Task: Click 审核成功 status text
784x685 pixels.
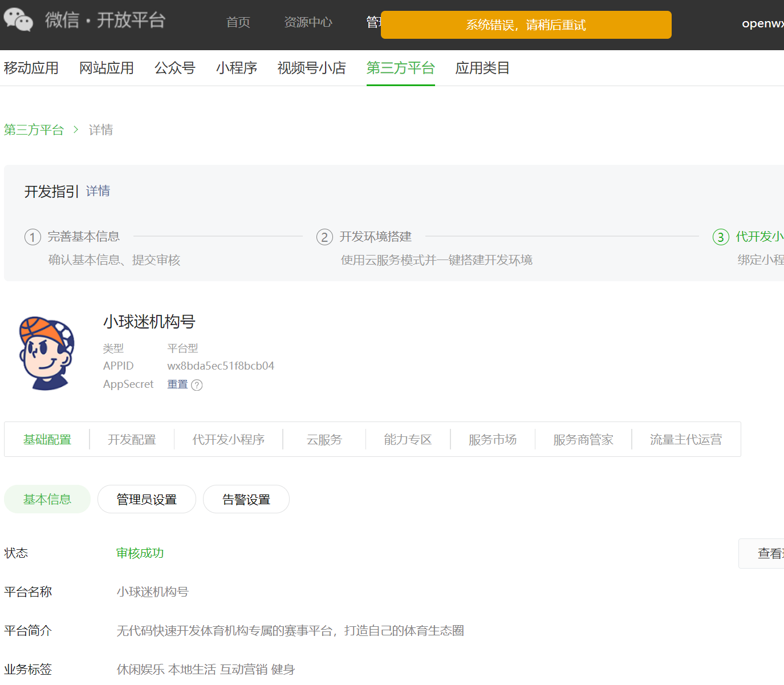Action: (140, 553)
